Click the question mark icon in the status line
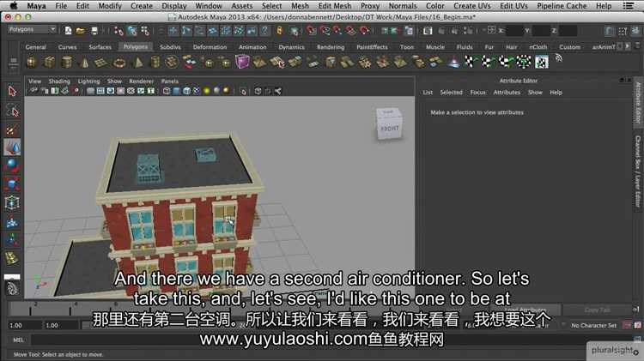 (x=265, y=30)
